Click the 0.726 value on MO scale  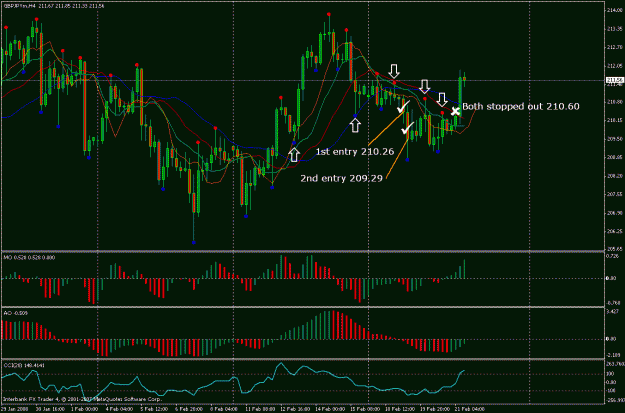(x=612, y=256)
